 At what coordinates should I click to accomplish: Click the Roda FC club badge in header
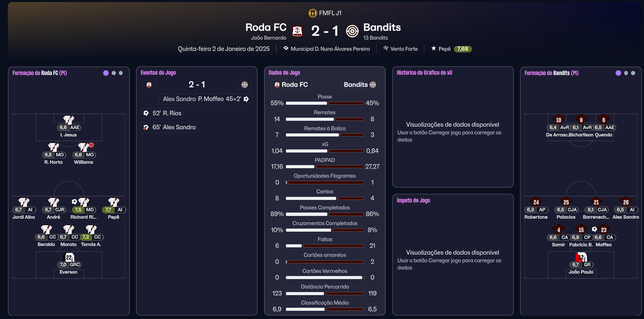coord(297,31)
